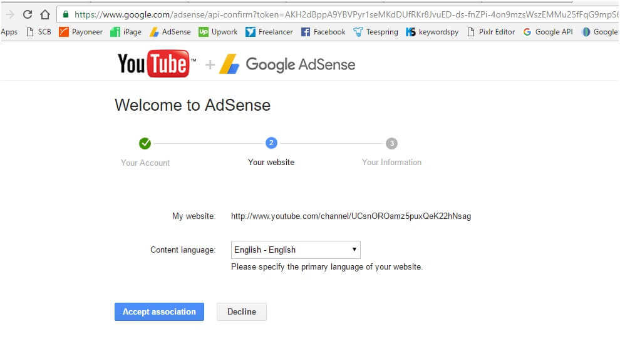
Task: Click the Google AdSense logo
Action: [x=287, y=64]
